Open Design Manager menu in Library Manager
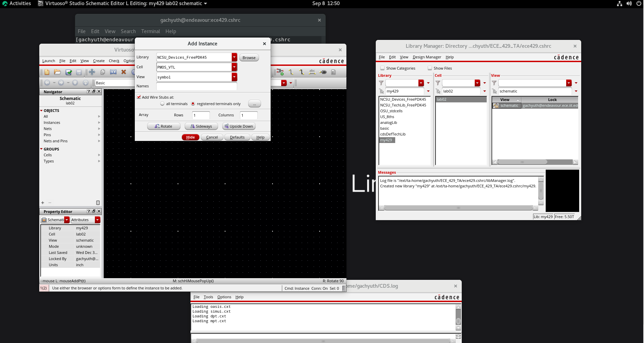The width and height of the screenshot is (644, 343). pyautogui.click(x=427, y=57)
